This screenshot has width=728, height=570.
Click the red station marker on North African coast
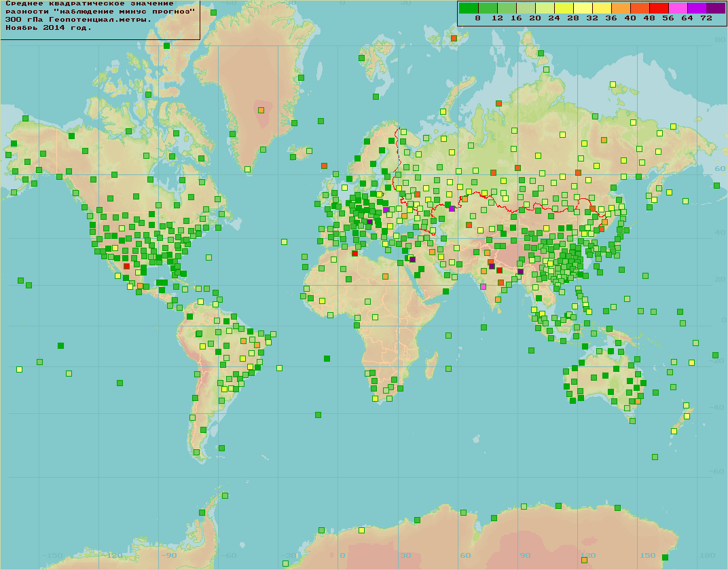tap(354, 254)
